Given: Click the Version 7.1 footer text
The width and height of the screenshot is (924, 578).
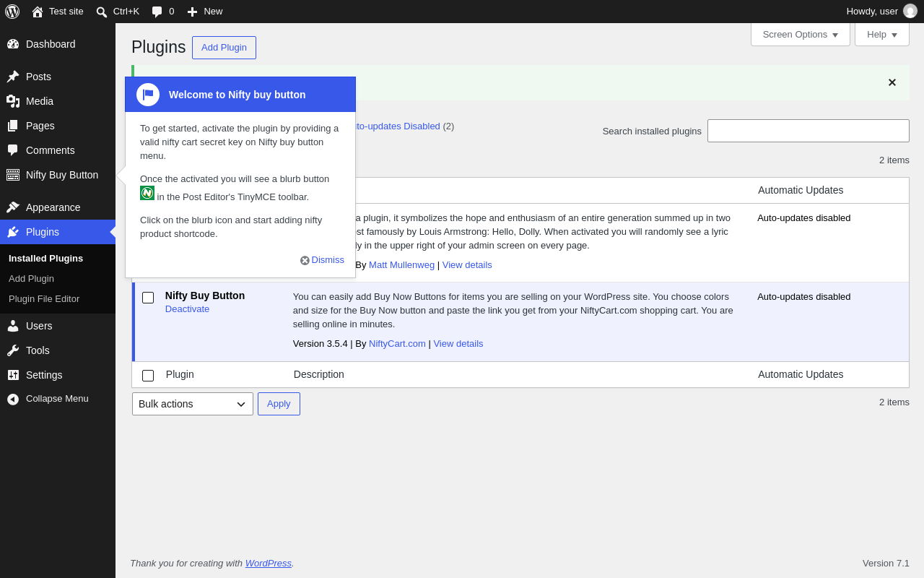Looking at the screenshot, I should tap(886, 564).
